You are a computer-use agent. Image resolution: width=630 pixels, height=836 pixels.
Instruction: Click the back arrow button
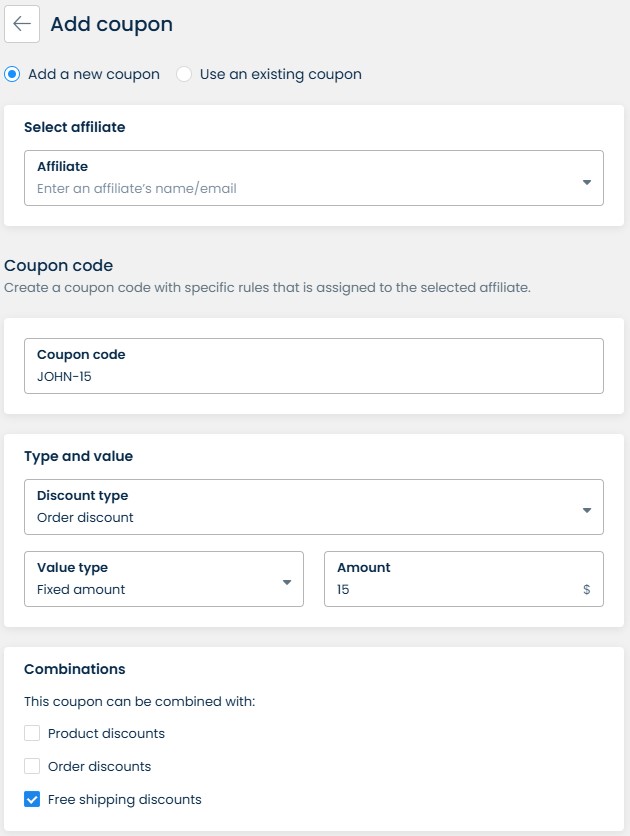click(x=22, y=25)
